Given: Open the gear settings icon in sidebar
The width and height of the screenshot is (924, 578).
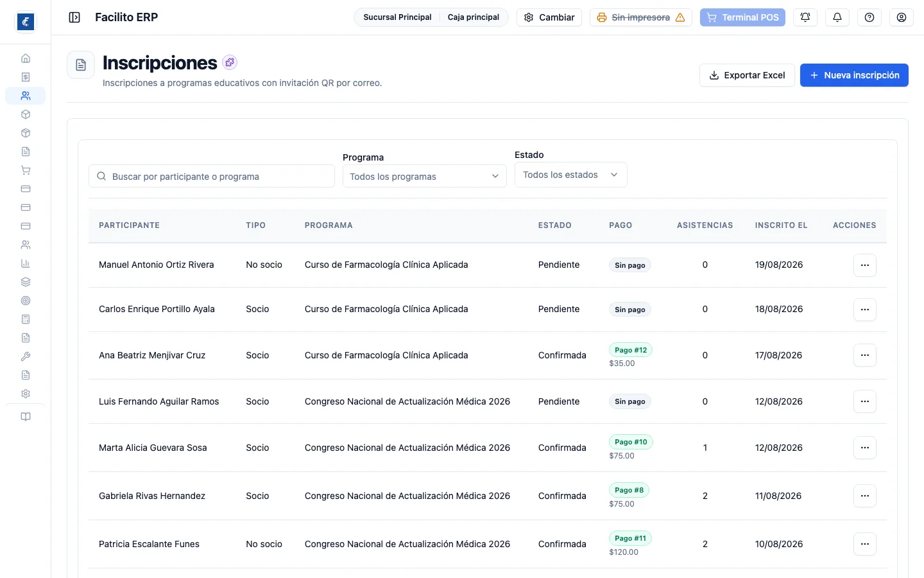Looking at the screenshot, I should coord(26,394).
